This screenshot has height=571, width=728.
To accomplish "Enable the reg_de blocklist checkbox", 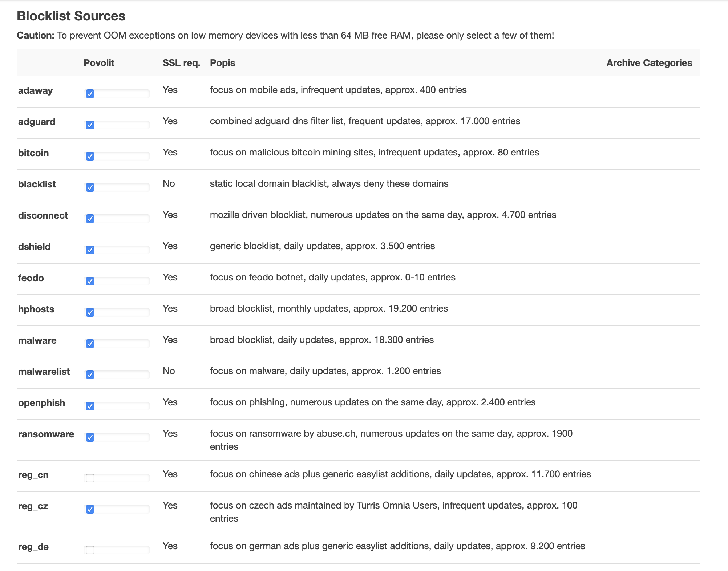I will [90, 550].
